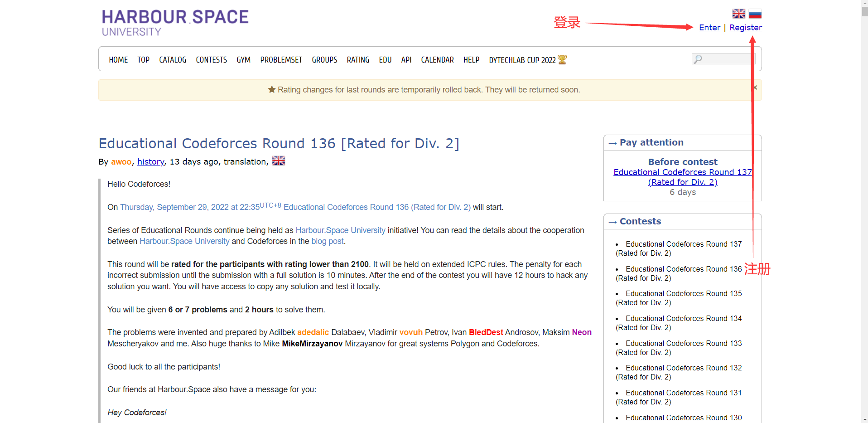The image size is (868, 423).
Task: Open the CONTESTS menu item
Action: tap(212, 60)
